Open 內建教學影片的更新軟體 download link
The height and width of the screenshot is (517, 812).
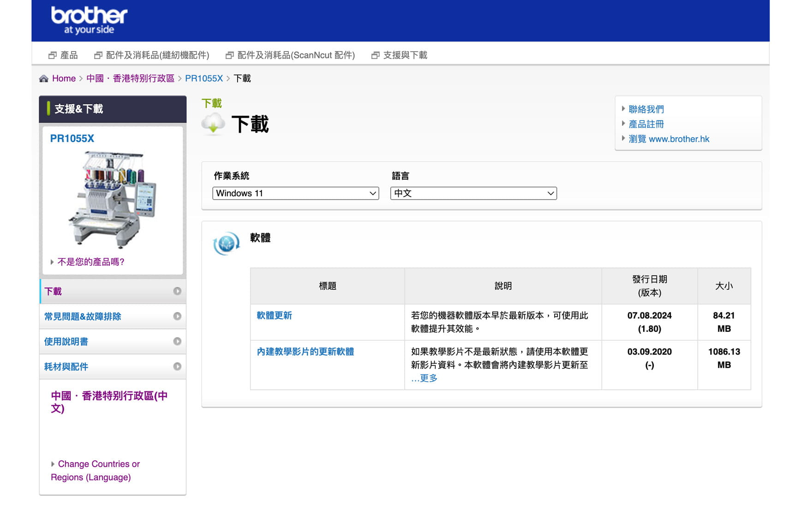click(x=305, y=352)
